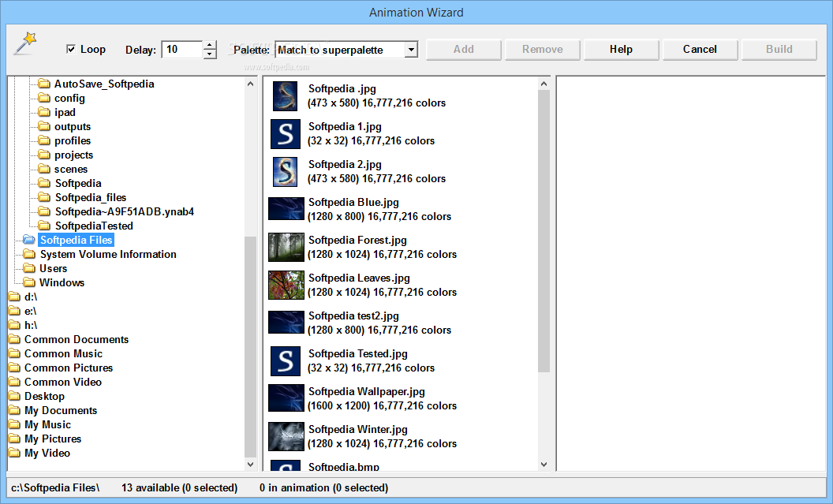Select the Softpedia .jpg thumbnail
833x504 pixels.
286,96
